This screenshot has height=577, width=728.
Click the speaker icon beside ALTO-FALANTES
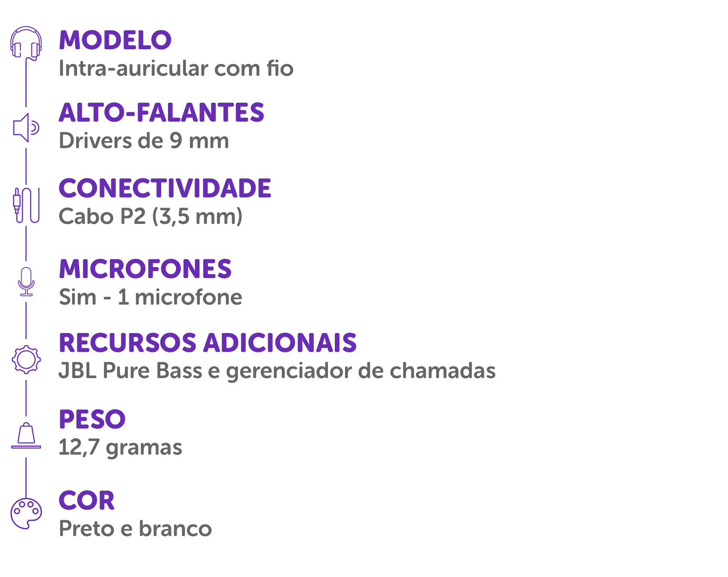coord(26,128)
